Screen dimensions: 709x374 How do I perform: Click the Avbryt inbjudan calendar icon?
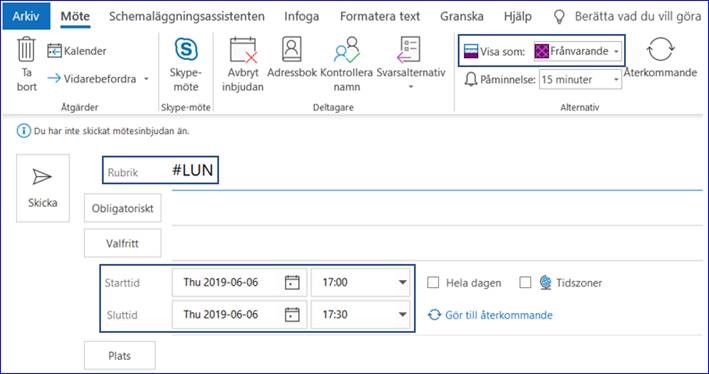point(243,50)
